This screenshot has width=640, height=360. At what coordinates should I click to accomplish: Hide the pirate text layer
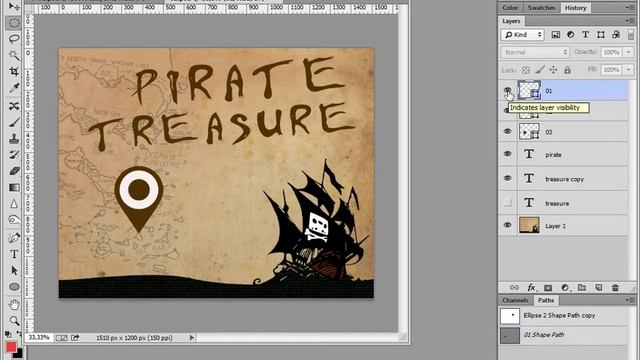(507, 154)
